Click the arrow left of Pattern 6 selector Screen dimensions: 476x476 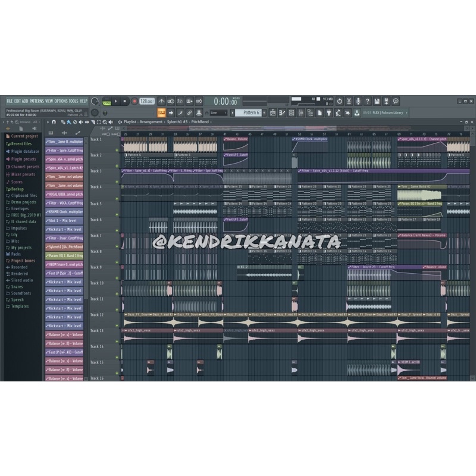(x=233, y=113)
